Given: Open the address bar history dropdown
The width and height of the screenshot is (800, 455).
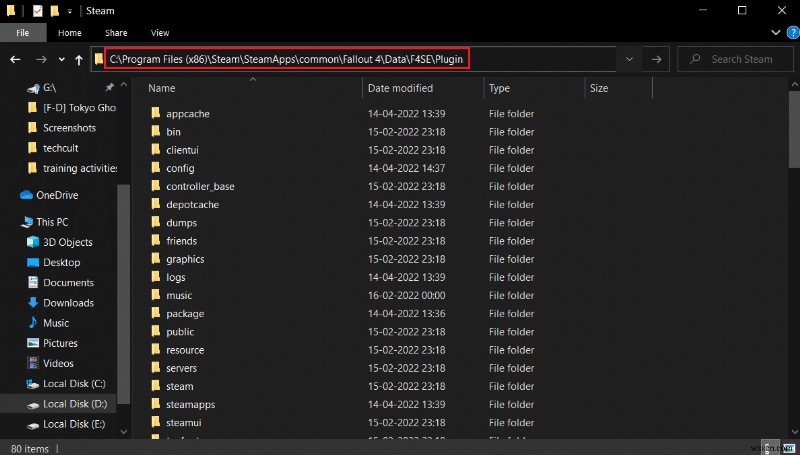Looking at the screenshot, I should tap(630, 59).
